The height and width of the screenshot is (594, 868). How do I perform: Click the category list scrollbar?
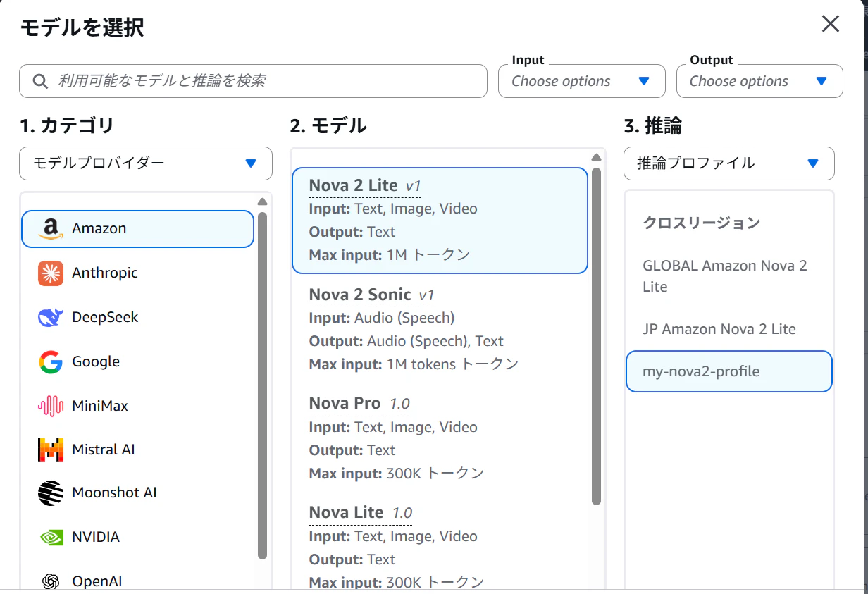263,385
